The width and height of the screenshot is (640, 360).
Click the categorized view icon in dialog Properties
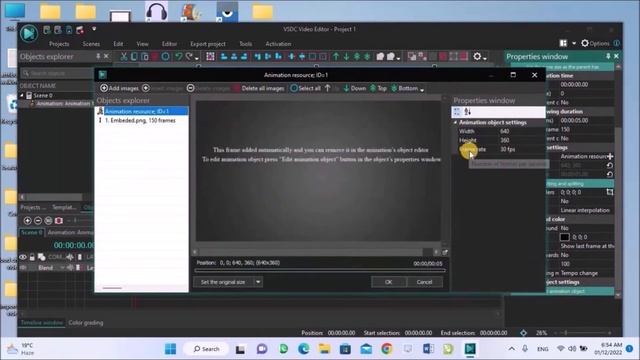tap(457, 111)
